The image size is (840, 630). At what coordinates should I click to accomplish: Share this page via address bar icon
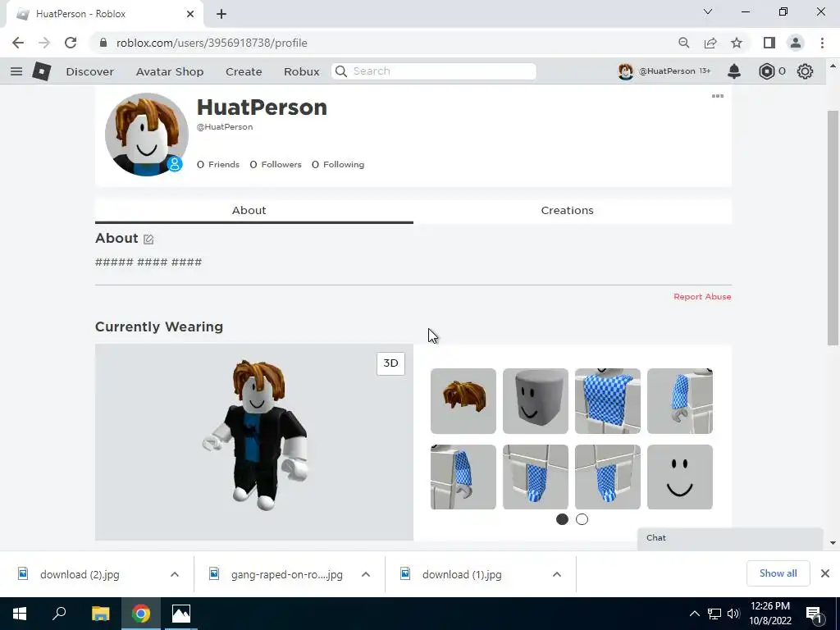coord(710,43)
